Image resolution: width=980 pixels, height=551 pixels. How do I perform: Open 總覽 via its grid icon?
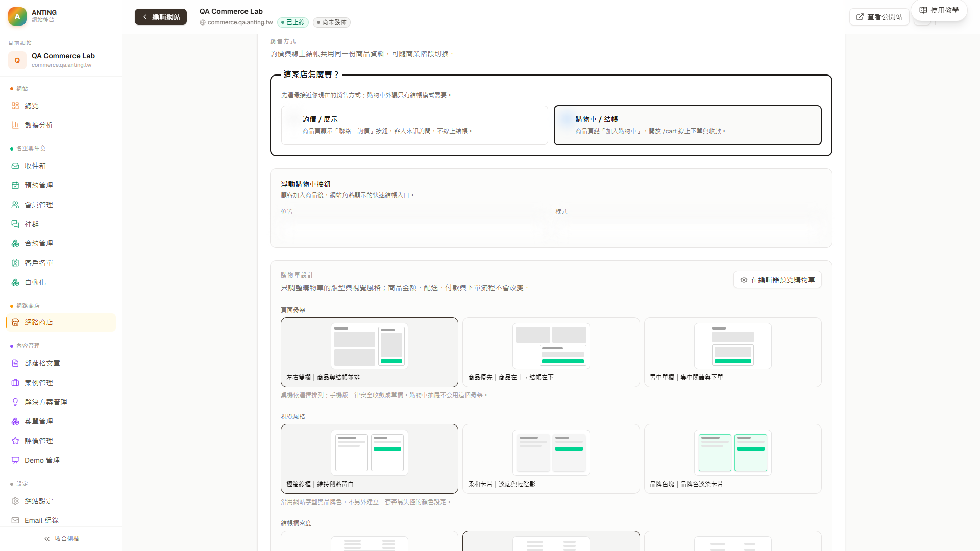(15, 106)
